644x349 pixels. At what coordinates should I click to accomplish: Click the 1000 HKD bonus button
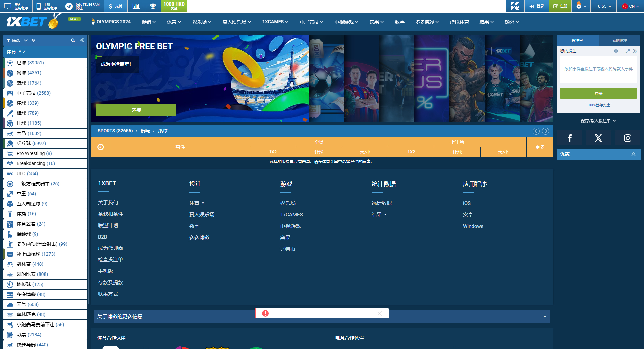click(x=174, y=6)
